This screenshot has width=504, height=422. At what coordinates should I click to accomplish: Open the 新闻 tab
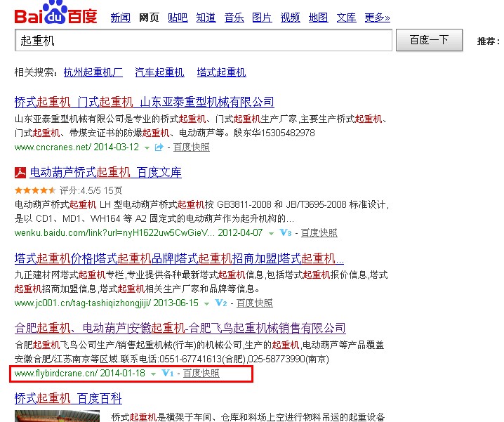[x=121, y=18]
